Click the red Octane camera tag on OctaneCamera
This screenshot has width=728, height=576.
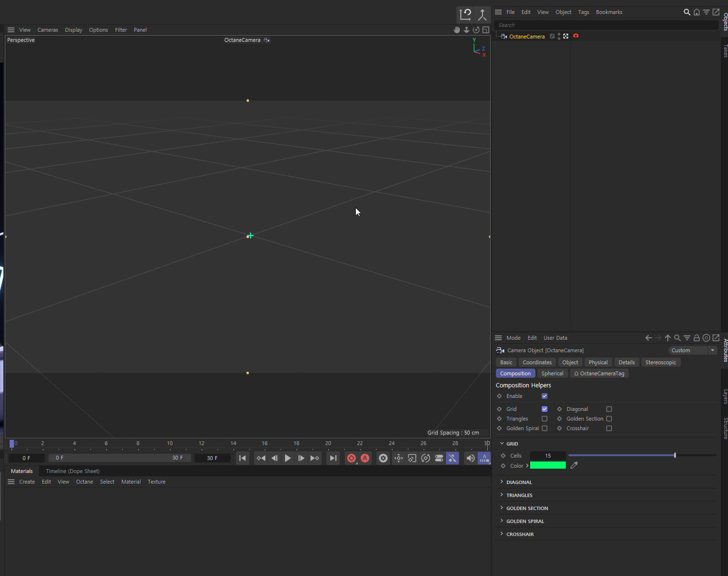pos(576,36)
